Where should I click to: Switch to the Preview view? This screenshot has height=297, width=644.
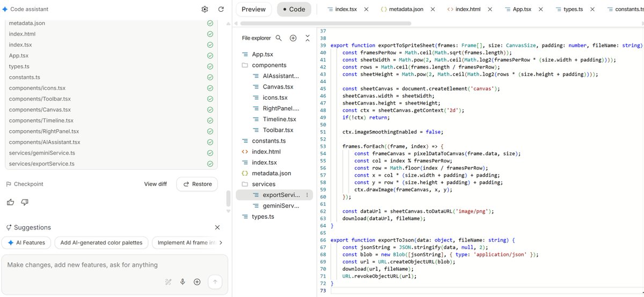tap(254, 9)
